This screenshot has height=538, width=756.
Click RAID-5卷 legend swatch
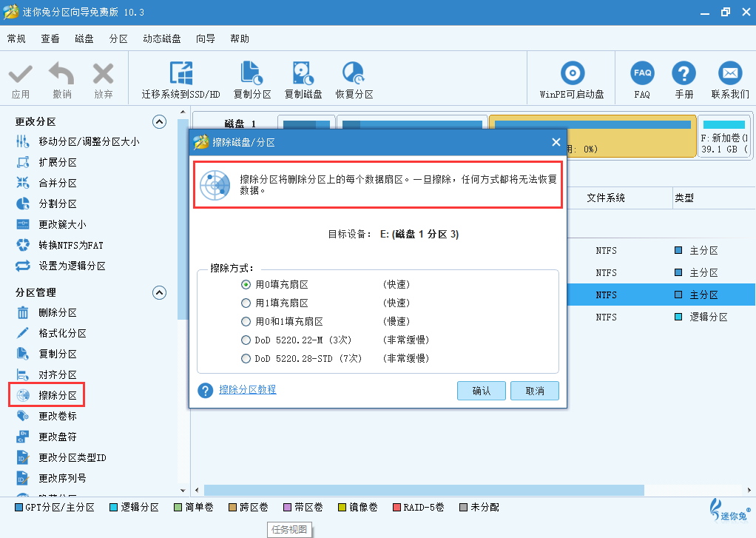pos(396,508)
